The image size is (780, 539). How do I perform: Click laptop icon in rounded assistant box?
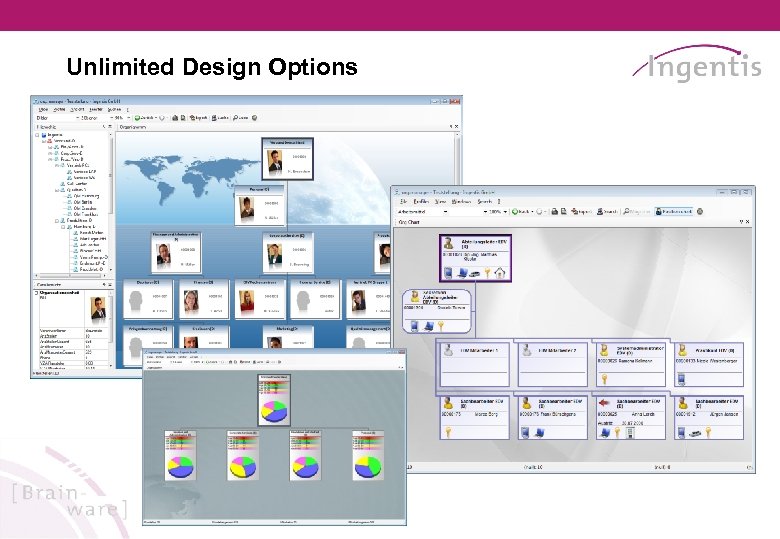[428, 326]
